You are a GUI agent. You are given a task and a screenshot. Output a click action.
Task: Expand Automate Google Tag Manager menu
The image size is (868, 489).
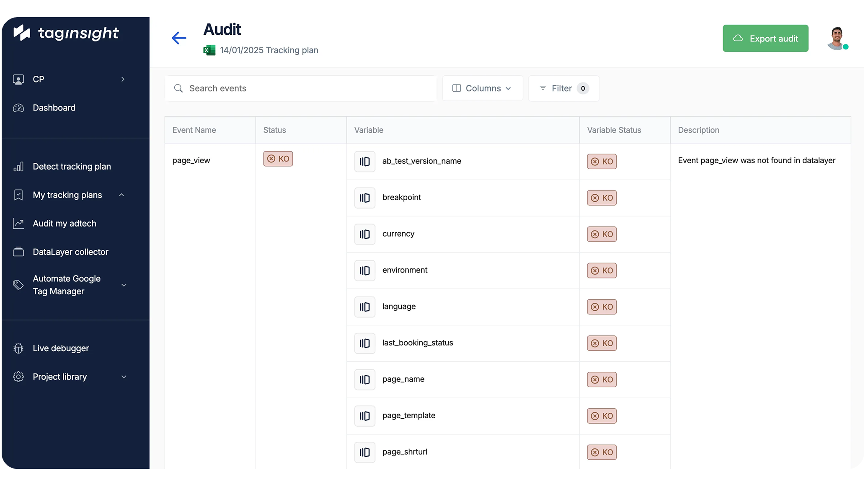click(x=124, y=285)
